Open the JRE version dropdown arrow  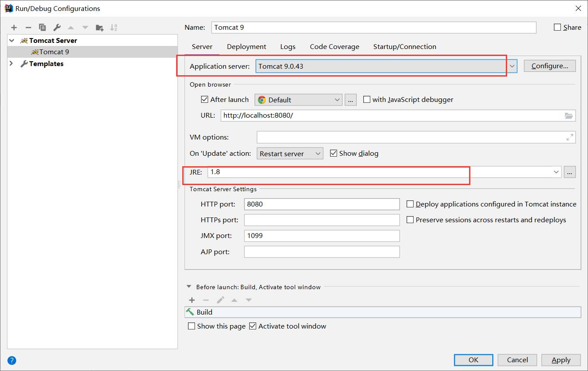click(556, 172)
